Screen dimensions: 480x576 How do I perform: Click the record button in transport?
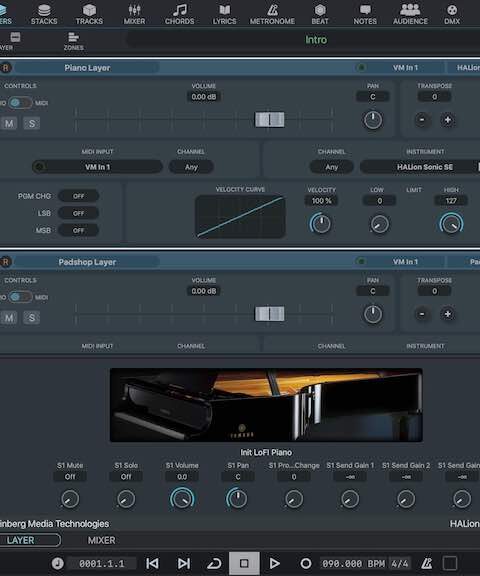coord(306,563)
